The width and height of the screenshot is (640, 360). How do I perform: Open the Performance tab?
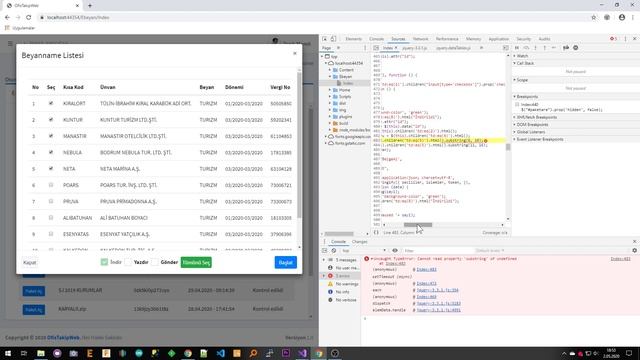pos(447,39)
